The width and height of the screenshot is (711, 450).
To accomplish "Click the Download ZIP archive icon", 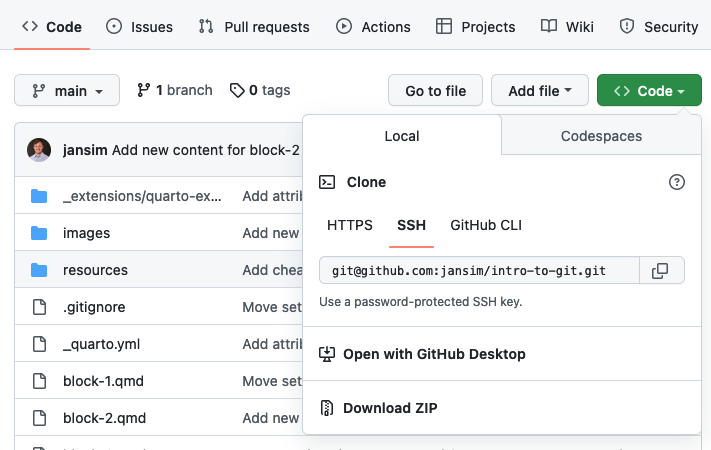I will 326,408.
